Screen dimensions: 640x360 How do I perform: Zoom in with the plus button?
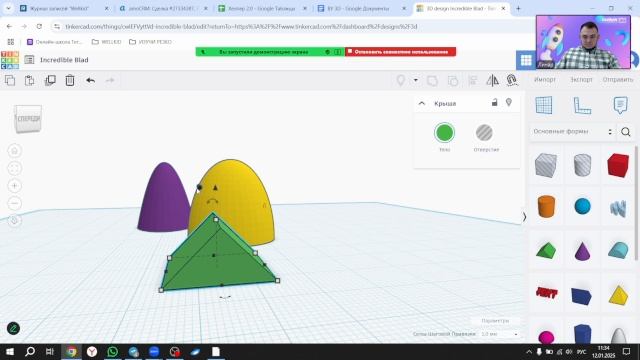tap(14, 186)
